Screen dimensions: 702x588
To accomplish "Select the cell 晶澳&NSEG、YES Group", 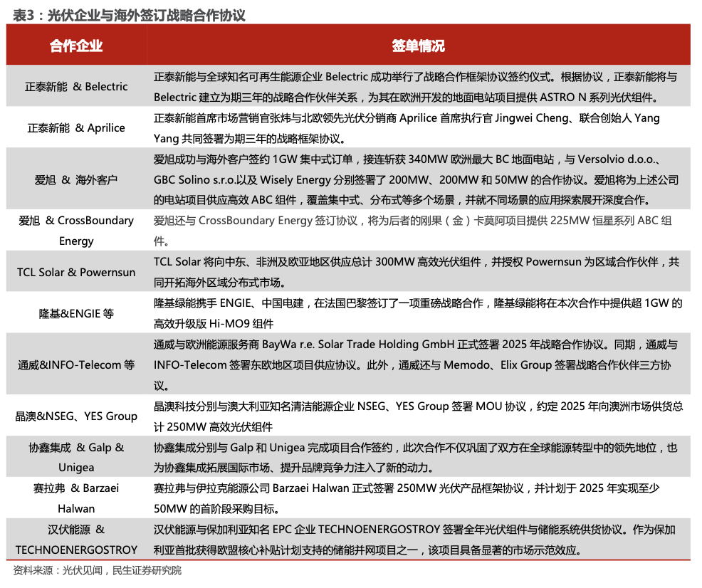I will pos(76,416).
